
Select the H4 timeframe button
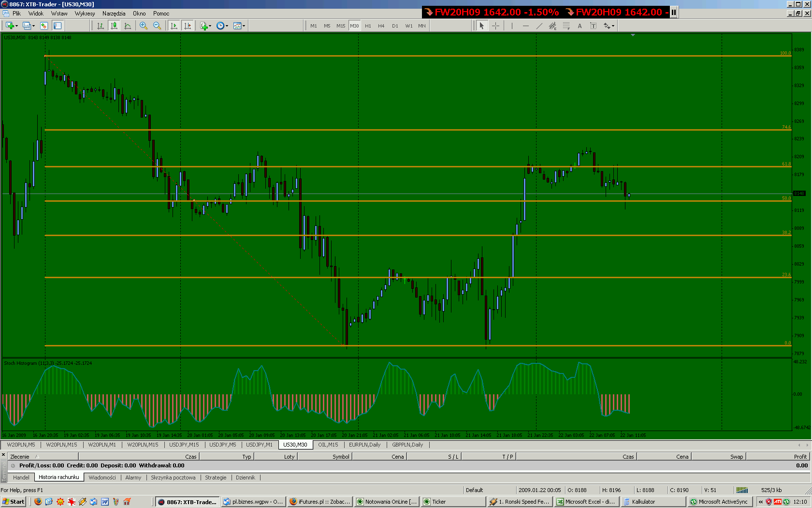381,26
